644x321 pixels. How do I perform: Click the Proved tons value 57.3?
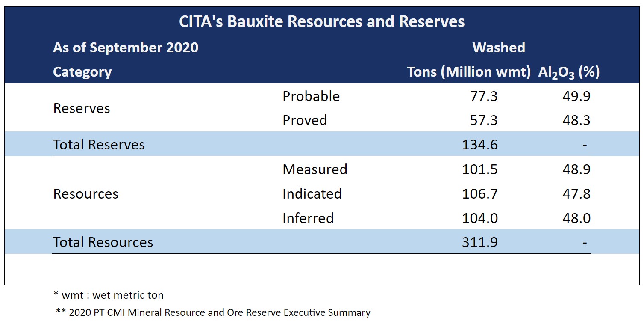(484, 120)
